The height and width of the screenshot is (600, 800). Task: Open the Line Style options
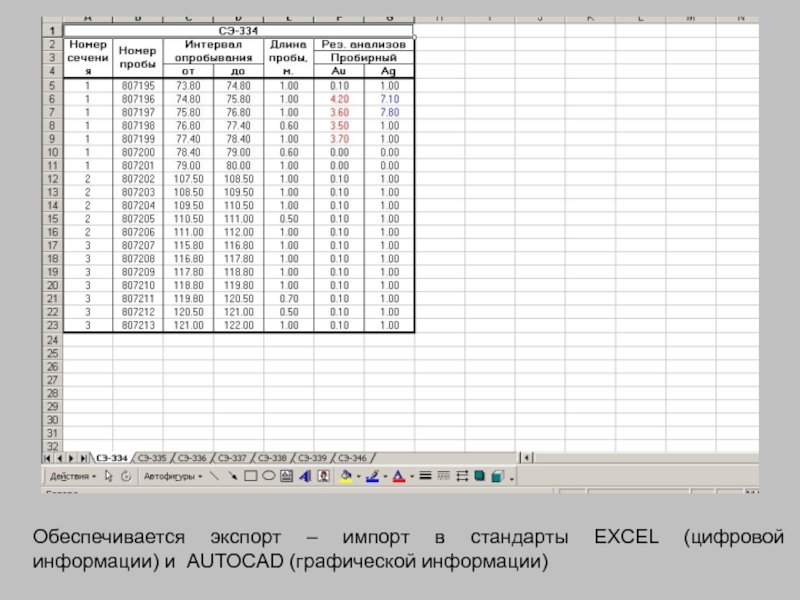[424, 477]
